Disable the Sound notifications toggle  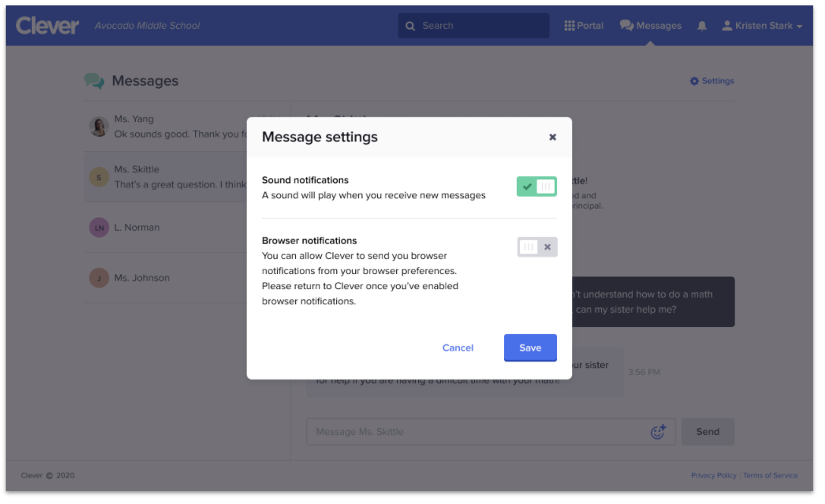pyautogui.click(x=537, y=187)
